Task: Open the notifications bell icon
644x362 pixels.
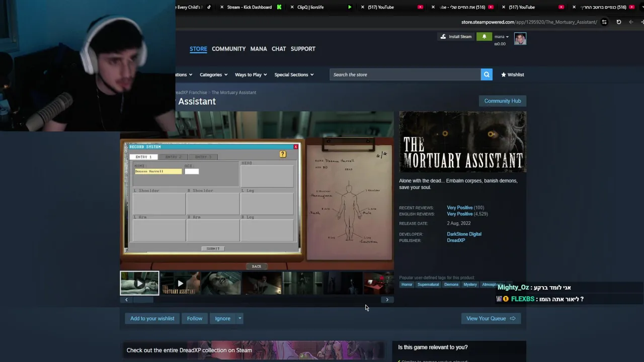Action: 484,37
